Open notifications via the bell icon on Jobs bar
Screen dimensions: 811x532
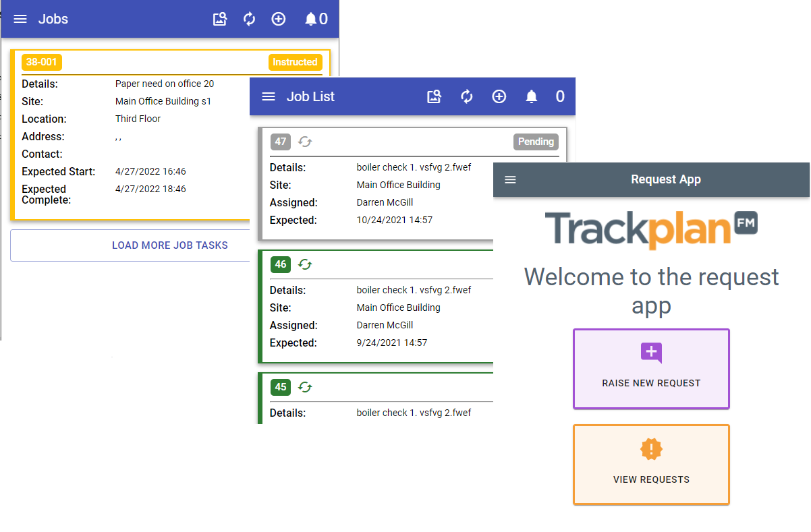[x=311, y=19]
